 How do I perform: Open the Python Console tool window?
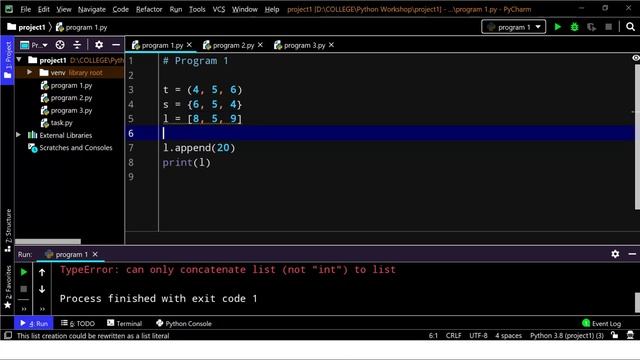184,323
